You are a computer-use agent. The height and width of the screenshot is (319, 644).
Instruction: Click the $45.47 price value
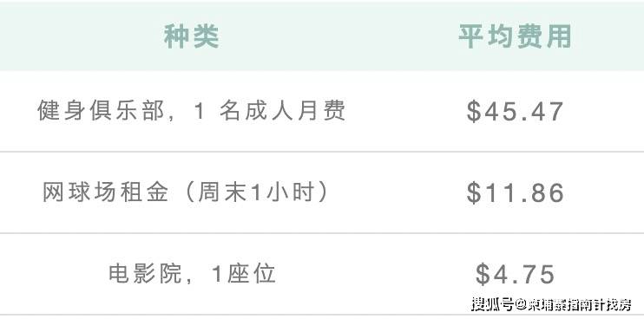click(515, 112)
